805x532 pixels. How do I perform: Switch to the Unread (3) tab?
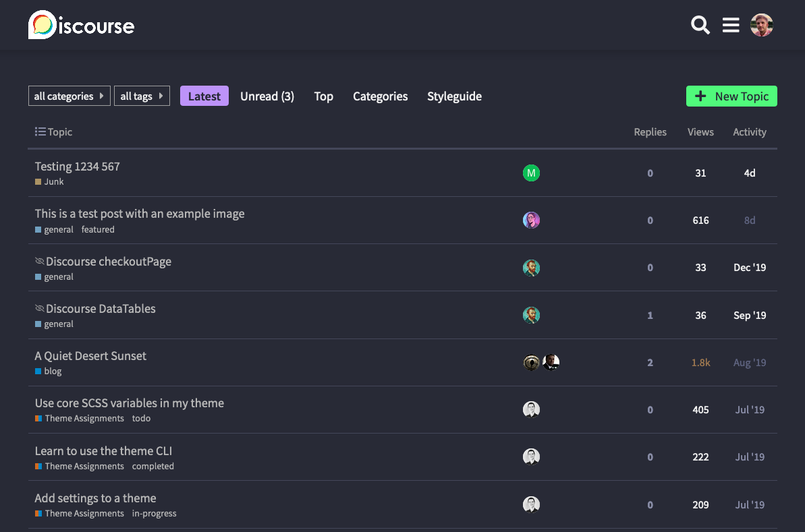click(x=267, y=96)
